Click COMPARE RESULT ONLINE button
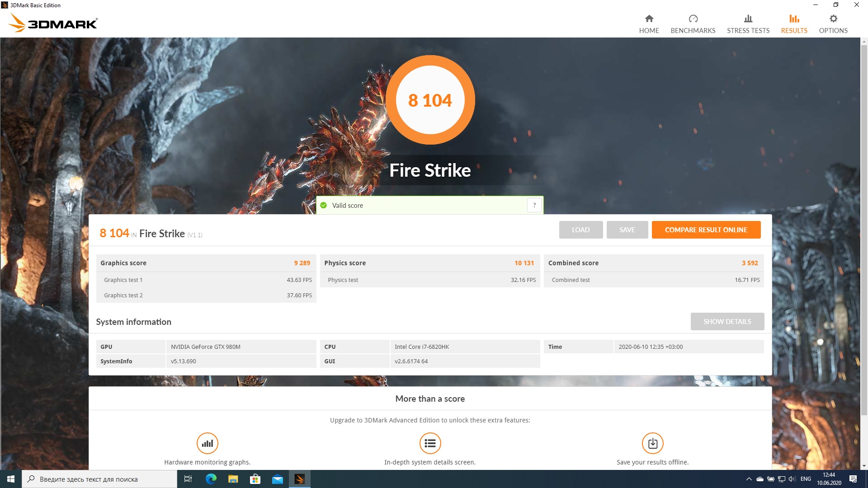This screenshot has width=868, height=488. [706, 230]
